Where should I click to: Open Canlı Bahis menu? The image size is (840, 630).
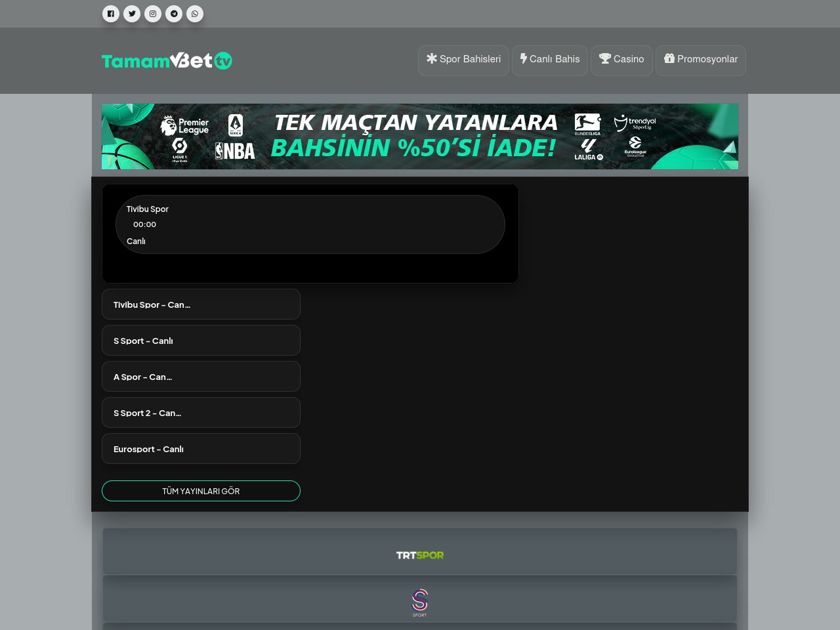click(x=550, y=60)
